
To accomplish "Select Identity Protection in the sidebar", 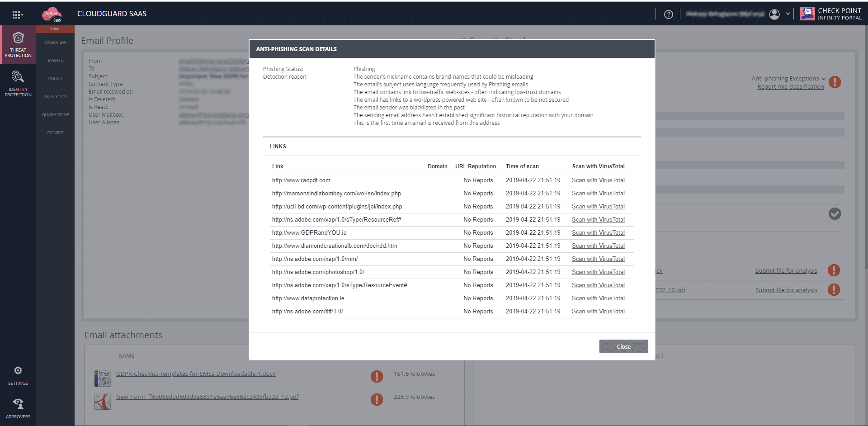I will coord(18,84).
